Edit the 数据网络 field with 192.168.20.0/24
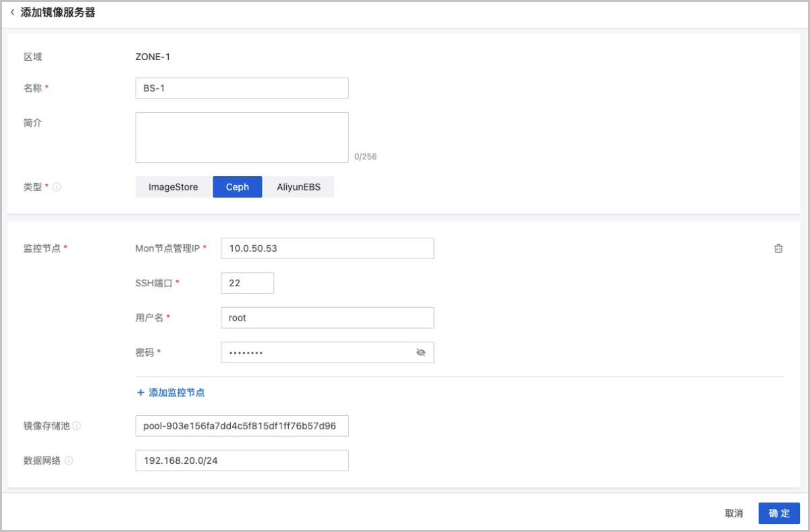This screenshot has height=532, width=810. coord(242,460)
